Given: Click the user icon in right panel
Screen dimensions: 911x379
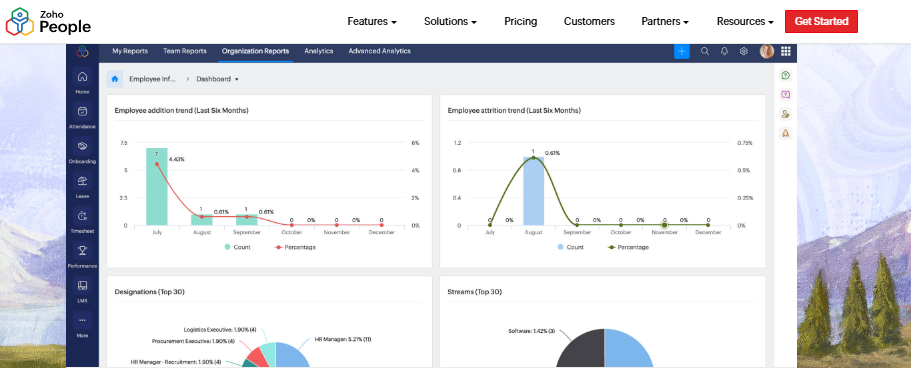Looking at the screenshot, I should click(786, 114).
